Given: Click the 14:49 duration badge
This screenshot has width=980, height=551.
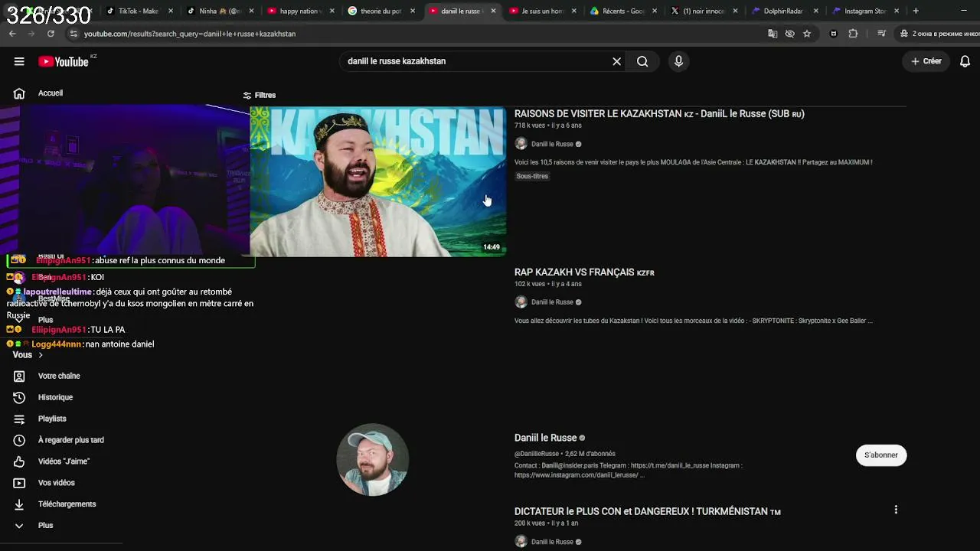Looking at the screenshot, I should pos(492,247).
